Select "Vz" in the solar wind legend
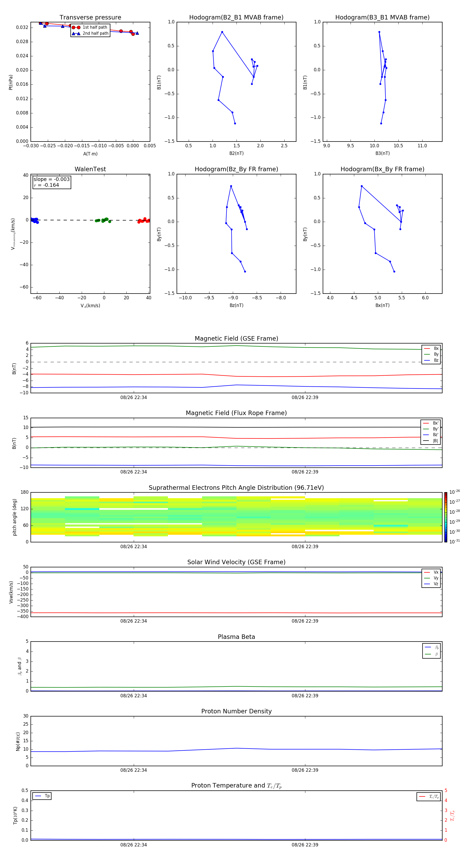The width and height of the screenshot is (473, 868). (x=431, y=584)
